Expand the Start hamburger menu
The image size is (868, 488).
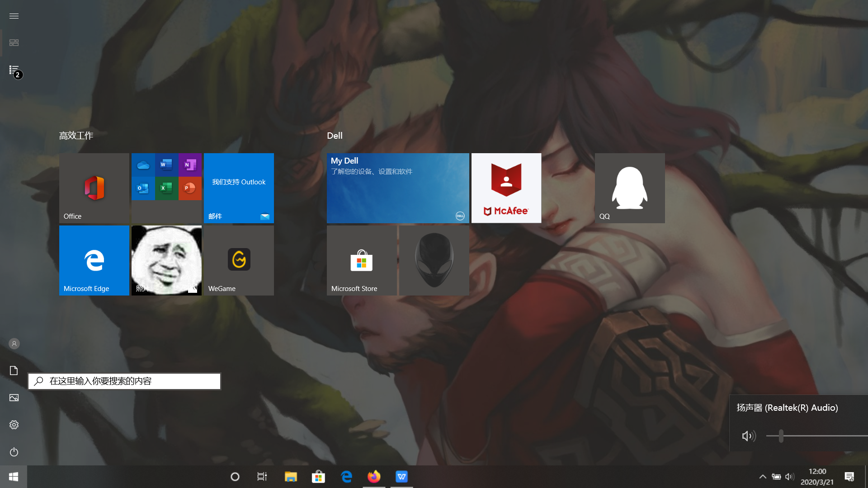14,16
